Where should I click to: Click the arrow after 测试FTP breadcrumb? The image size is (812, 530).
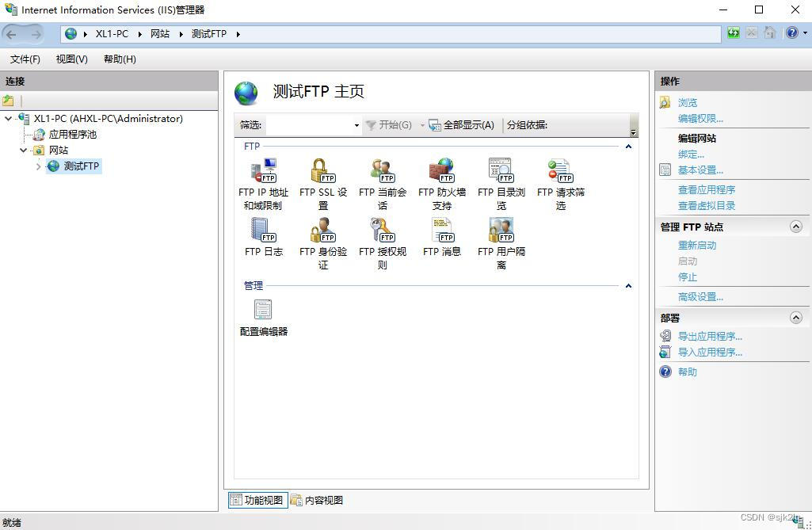pyautogui.click(x=238, y=34)
